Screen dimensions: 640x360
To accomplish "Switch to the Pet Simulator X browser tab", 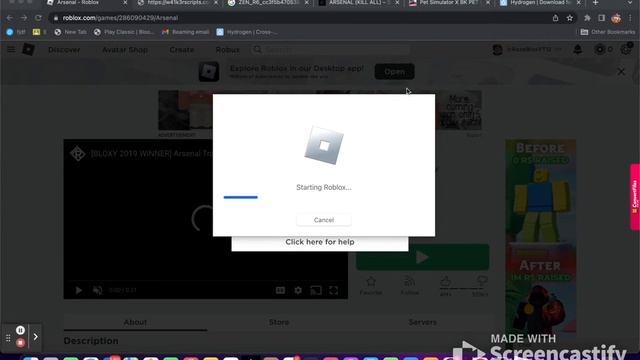I will click(x=449, y=3).
